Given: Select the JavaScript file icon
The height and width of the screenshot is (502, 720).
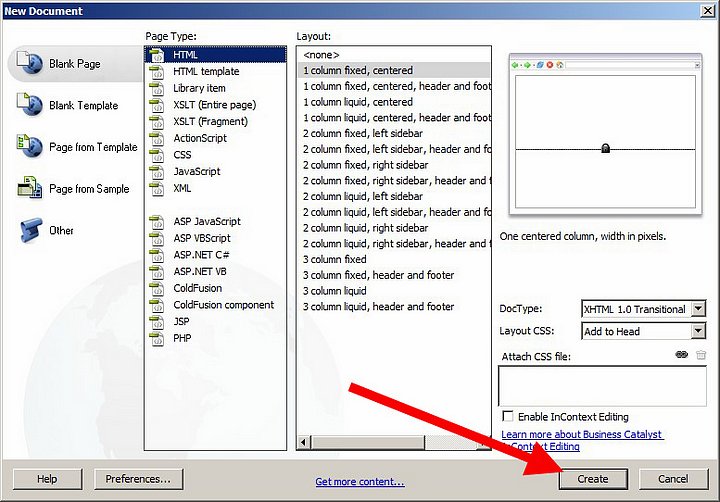Looking at the screenshot, I should pyautogui.click(x=157, y=172).
